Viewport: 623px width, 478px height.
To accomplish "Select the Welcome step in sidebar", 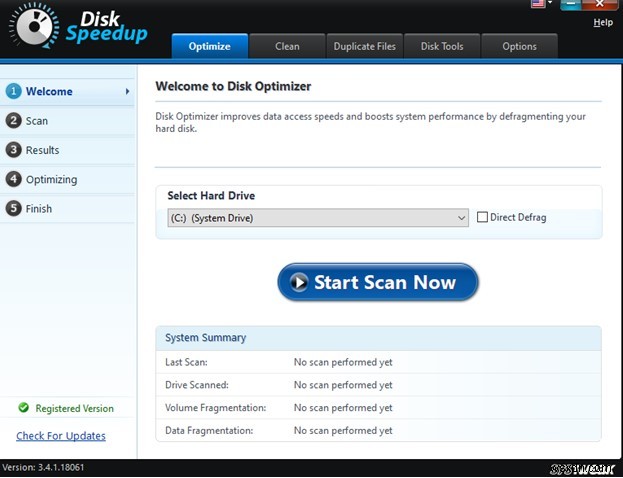I will (x=67, y=91).
